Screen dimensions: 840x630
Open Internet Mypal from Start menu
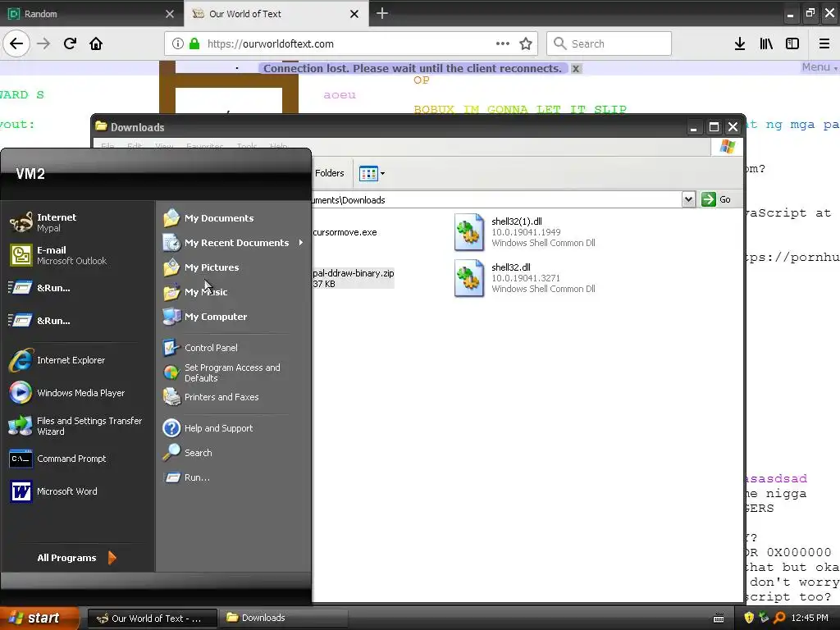tap(78, 222)
